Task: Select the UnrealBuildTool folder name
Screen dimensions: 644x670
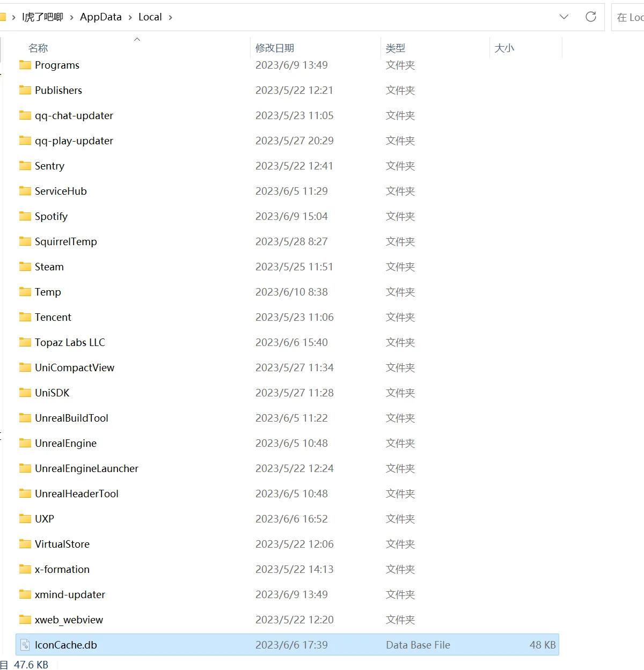Action: (x=72, y=418)
